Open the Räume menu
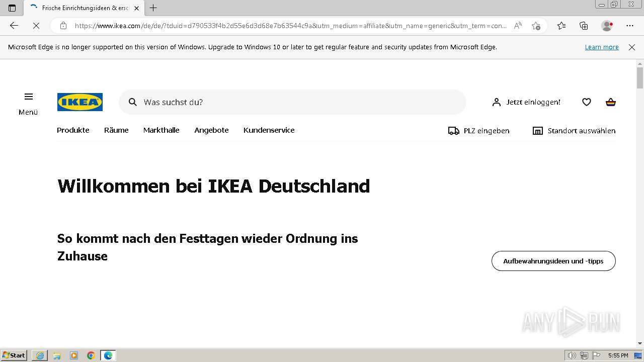 click(116, 130)
